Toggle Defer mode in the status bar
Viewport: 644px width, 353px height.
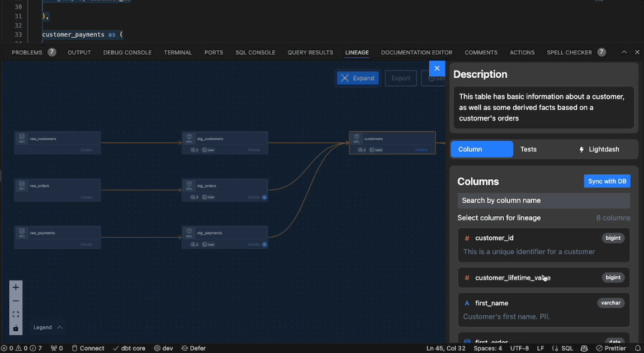pos(193,348)
